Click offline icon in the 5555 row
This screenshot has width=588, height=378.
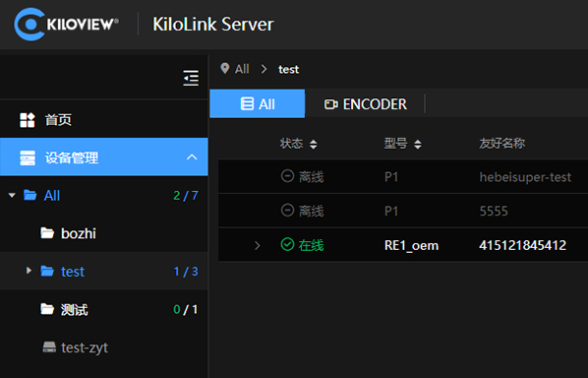tap(288, 210)
